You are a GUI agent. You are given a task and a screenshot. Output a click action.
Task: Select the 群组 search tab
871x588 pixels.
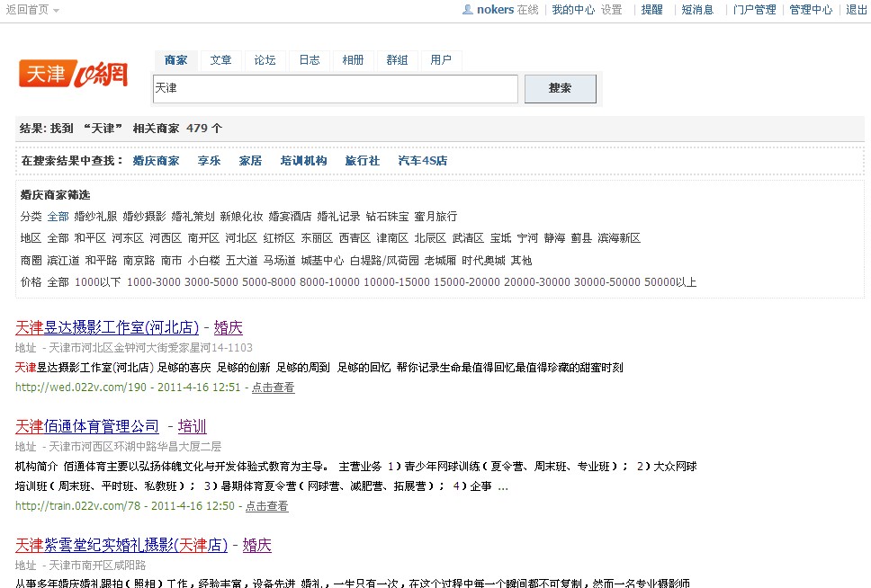point(397,60)
